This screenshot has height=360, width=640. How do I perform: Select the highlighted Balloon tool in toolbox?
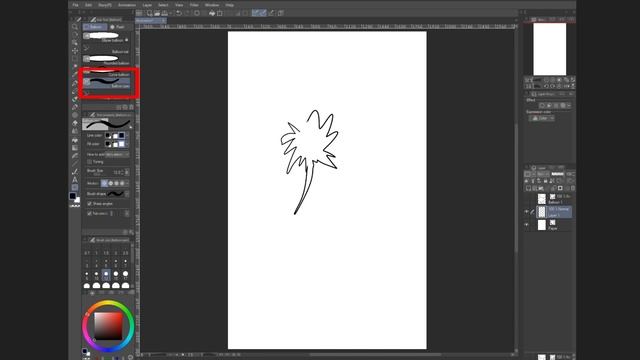[x=75, y=188]
